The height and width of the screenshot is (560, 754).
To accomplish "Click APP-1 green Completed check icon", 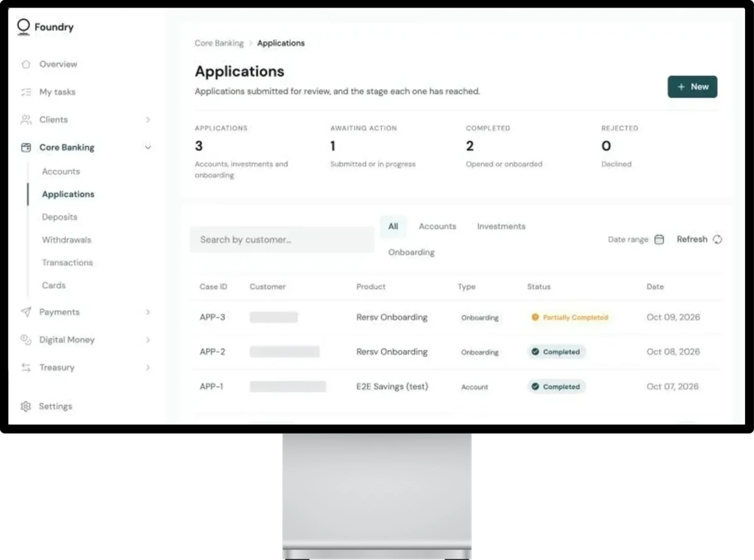I will [535, 386].
